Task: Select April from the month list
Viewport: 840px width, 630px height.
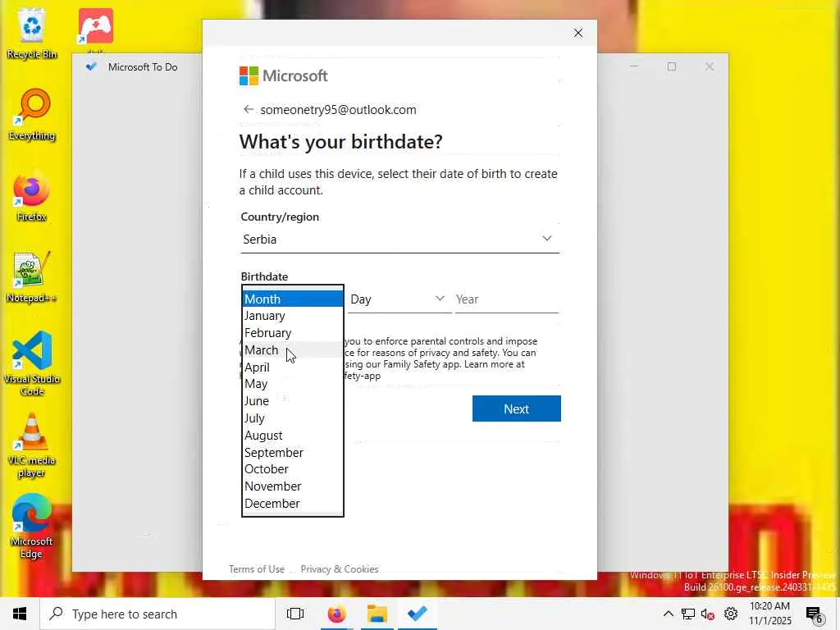Action: coord(293,367)
